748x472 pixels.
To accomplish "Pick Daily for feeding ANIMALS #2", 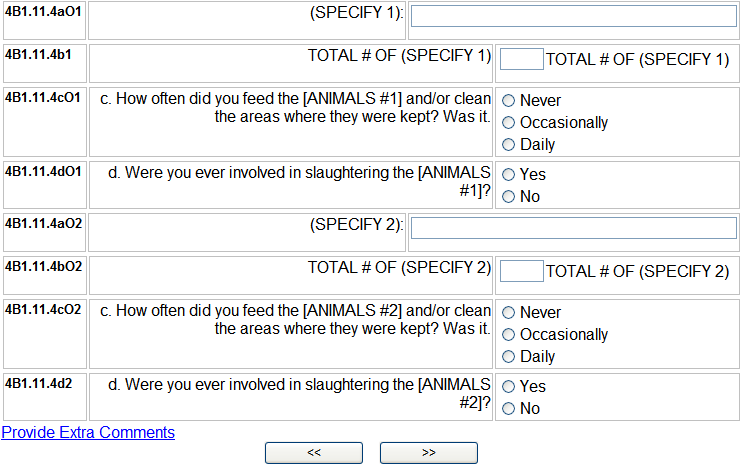I will point(509,357).
